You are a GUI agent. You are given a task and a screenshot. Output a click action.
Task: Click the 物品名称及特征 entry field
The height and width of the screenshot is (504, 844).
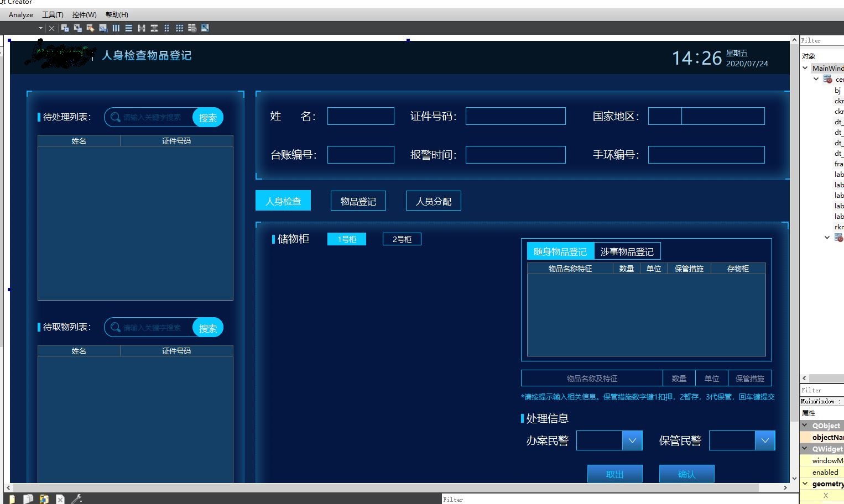coord(592,378)
